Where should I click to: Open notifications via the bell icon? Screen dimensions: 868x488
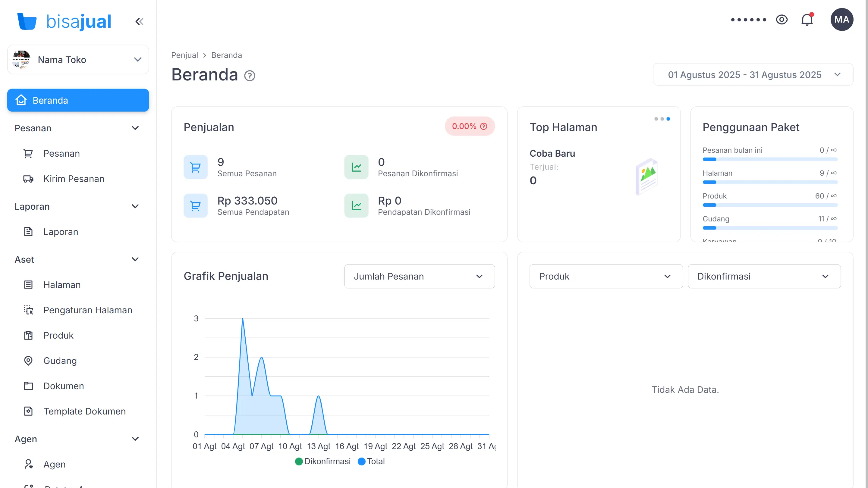tap(807, 19)
